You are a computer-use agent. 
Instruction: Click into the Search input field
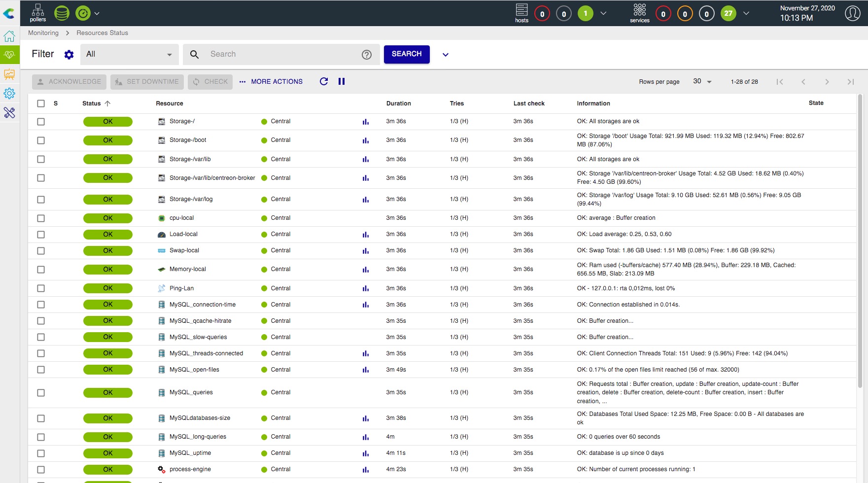point(281,54)
